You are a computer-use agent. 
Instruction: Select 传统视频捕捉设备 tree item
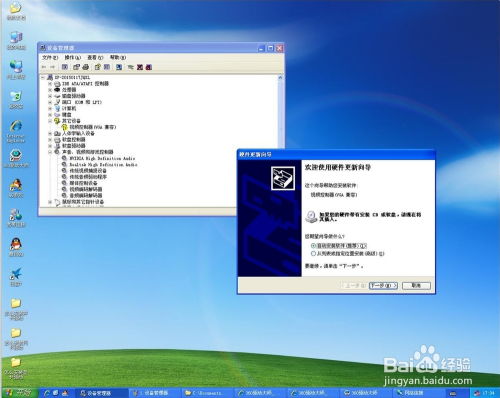tap(88, 171)
